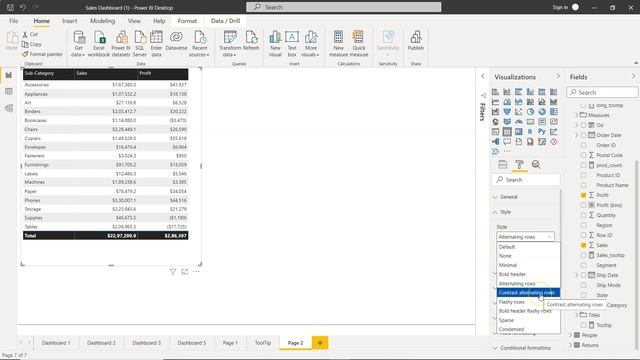The width and height of the screenshot is (640, 360).
Task: Choose the Pie chart visualization
Action: pyautogui.click(x=530, y=111)
